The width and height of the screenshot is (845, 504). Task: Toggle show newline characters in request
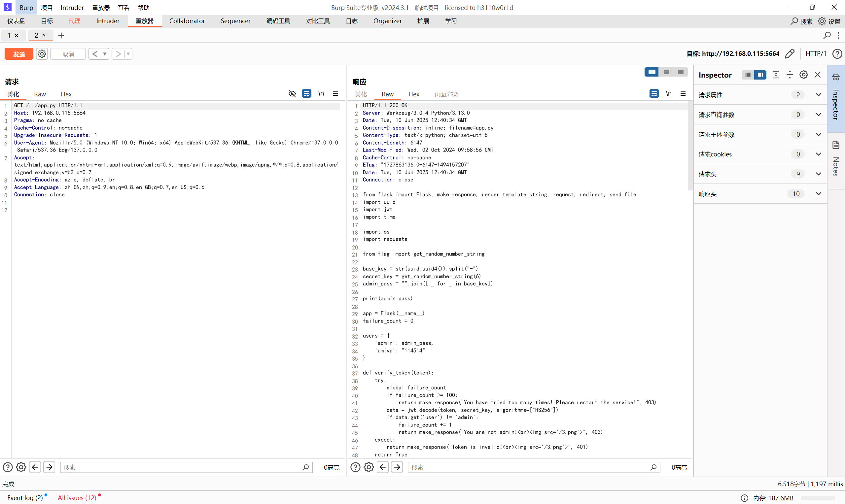pos(321,93)
